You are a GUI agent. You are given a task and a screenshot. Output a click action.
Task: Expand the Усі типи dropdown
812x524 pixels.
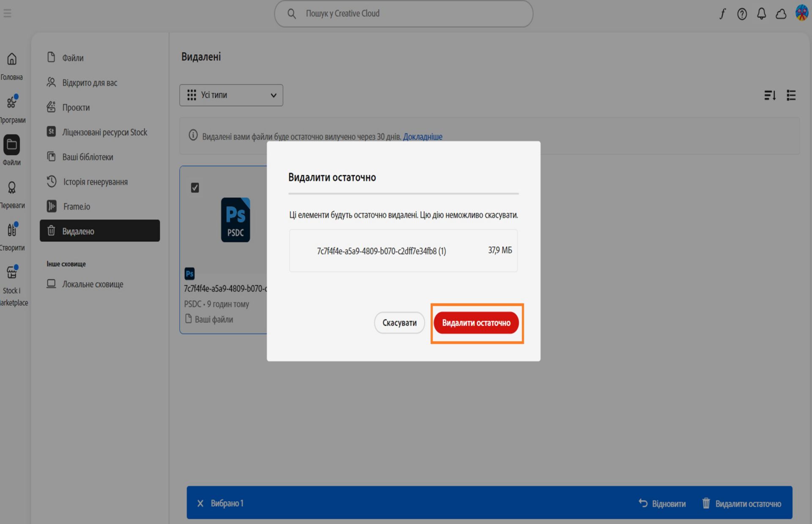(x=231, y=95)
